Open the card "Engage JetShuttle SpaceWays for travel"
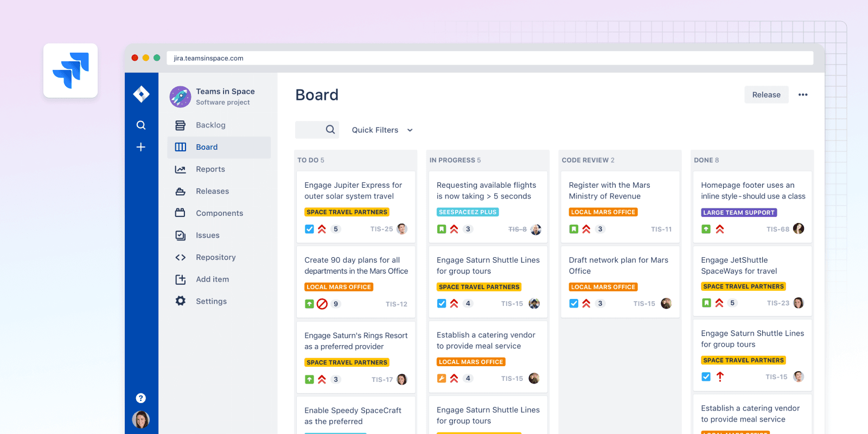868x434 pixels. click(752, 281)
